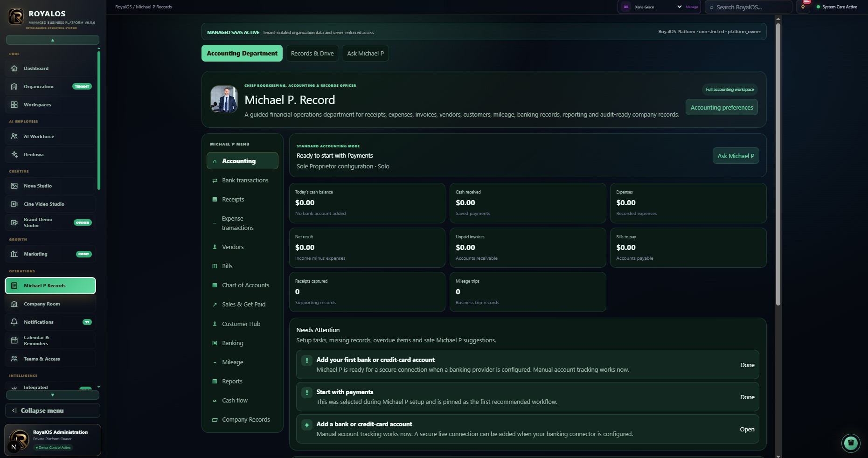Open the diamond alerts icon with the 99+ badge

click(x=803, y=7)
